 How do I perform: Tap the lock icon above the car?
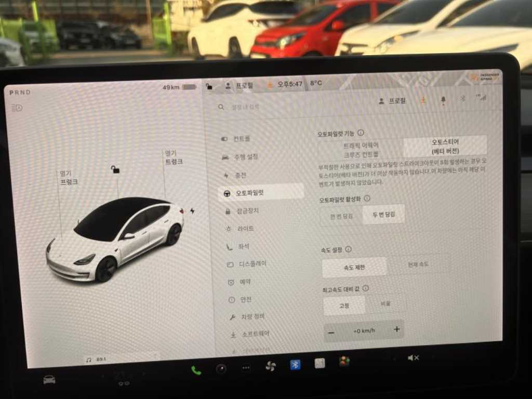tap(115, 169)
